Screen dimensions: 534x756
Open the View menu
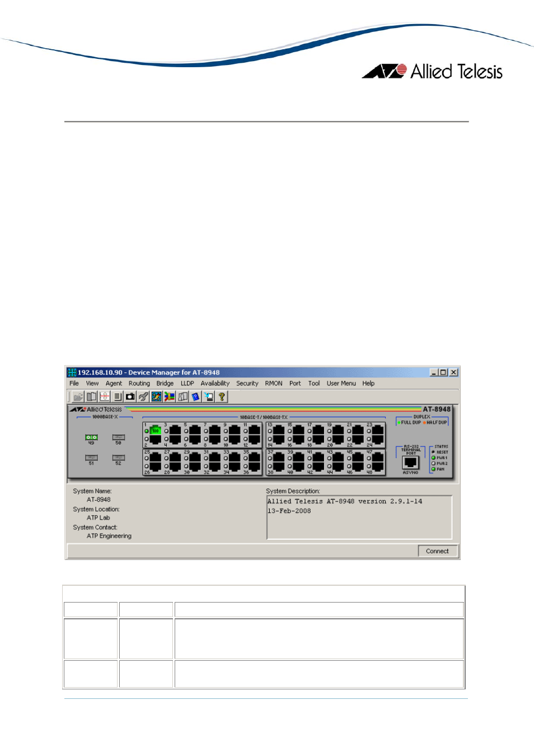point(92,384)
